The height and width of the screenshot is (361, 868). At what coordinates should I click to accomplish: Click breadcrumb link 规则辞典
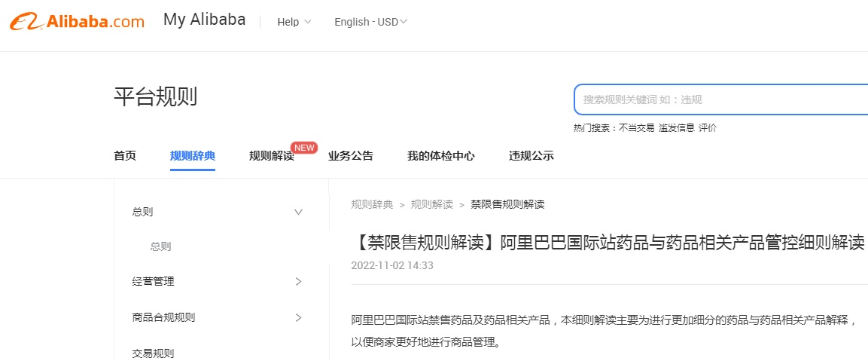point(372,205)
